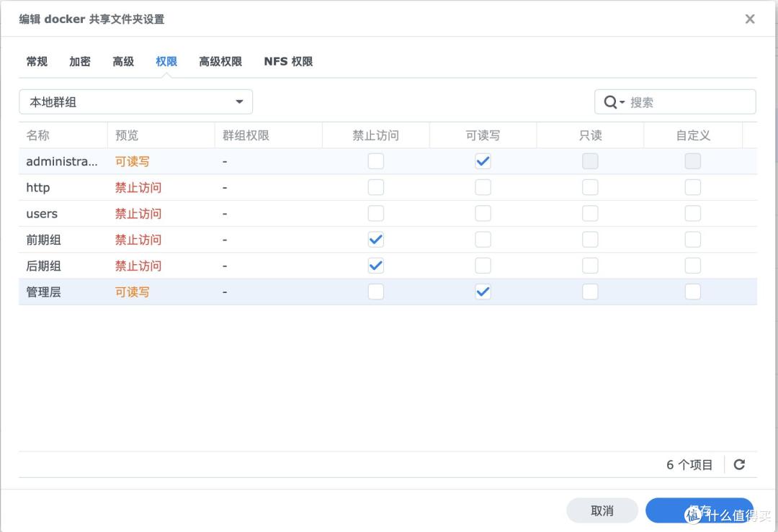Click the 可读写 column header
This screenshot has height=532, width=778.
[x=483, y=135]
